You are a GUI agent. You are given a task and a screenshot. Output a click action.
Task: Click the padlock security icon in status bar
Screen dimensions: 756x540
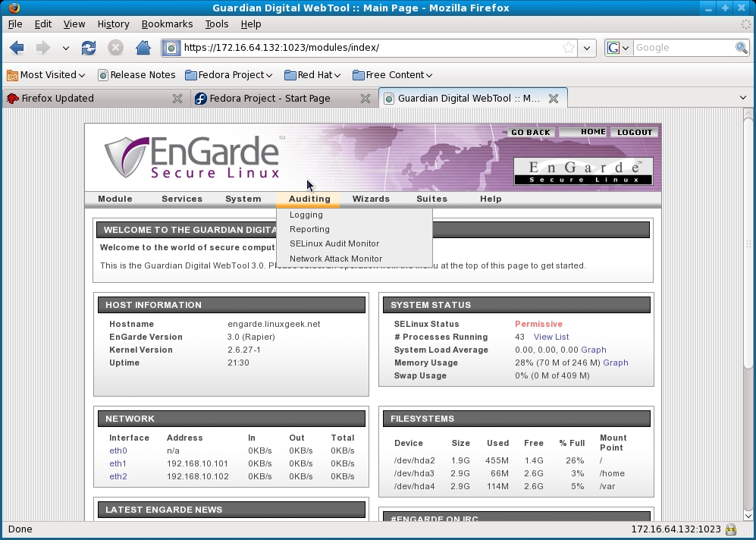coord(731,529)
